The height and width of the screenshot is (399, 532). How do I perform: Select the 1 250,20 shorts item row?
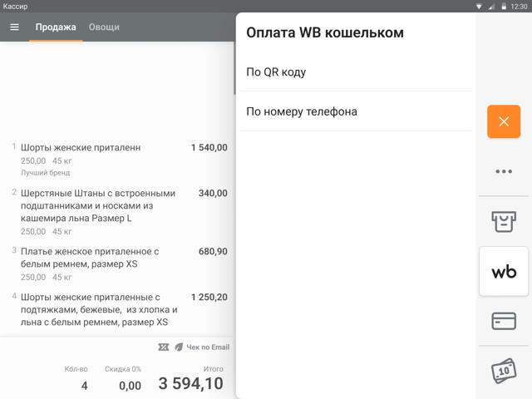point(116,309)
